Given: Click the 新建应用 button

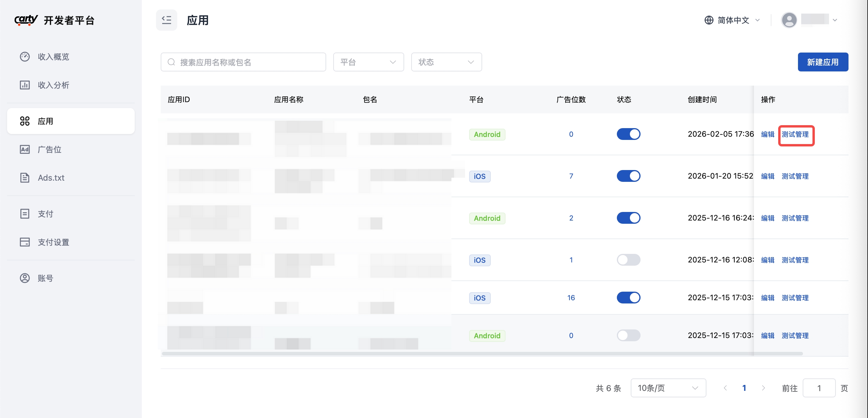Looking at the screenshot, I should tap(823, 62).
